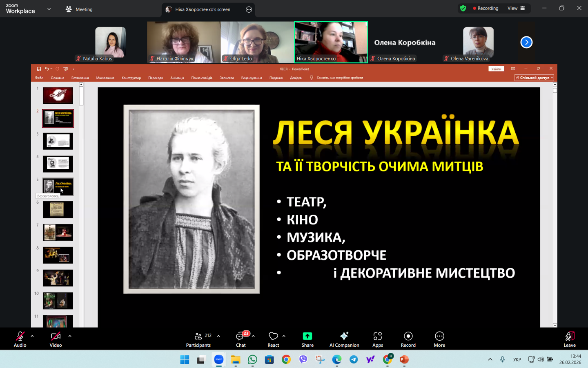Start recording with the Record button

click(x=408, y=339)
